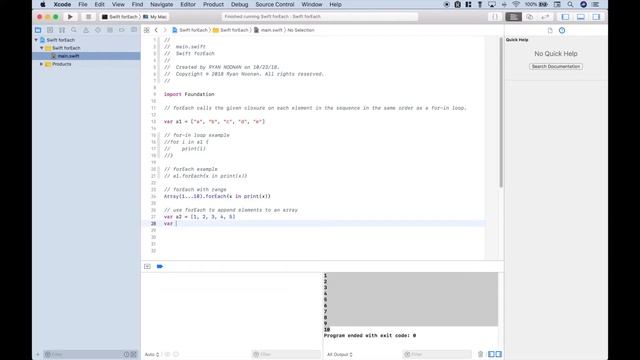640x360 pixels.
Task: Open the code snippets library
Action: click(x=495, y=17)
